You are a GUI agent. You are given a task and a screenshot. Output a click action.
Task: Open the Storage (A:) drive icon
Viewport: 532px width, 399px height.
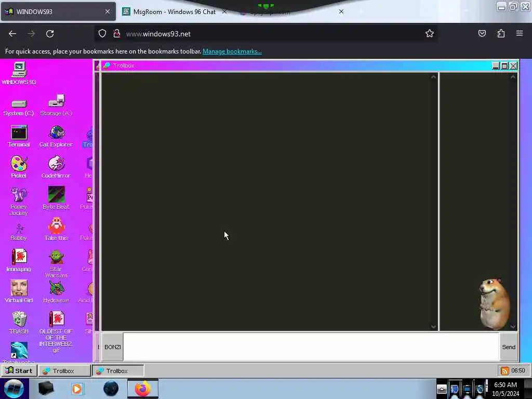[x=56, y=105]
